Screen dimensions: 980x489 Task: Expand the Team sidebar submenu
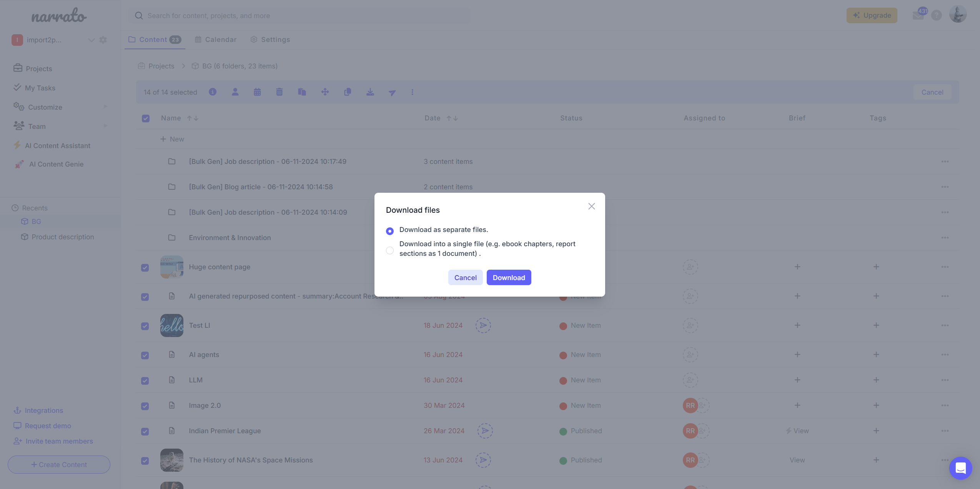(x=105, y=126)
